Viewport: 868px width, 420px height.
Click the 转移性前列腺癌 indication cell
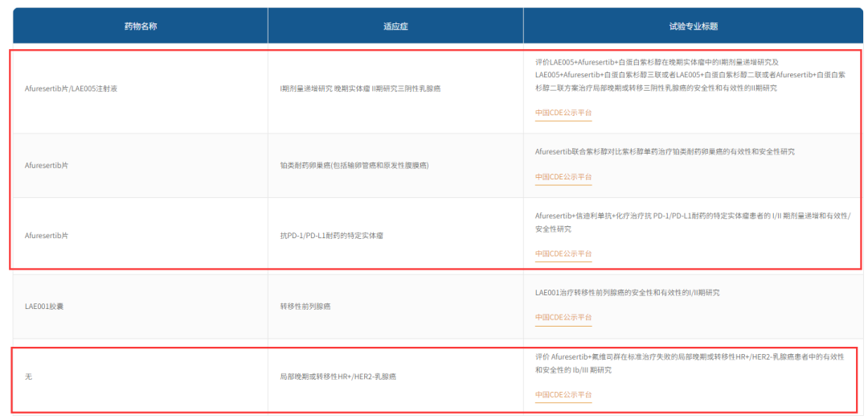(305, 307)
